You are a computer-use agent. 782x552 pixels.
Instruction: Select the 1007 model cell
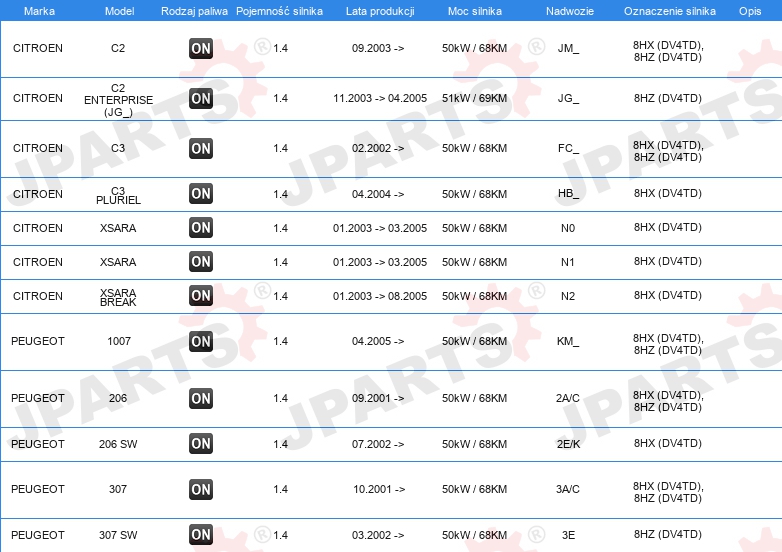click(x=119, y=341)
